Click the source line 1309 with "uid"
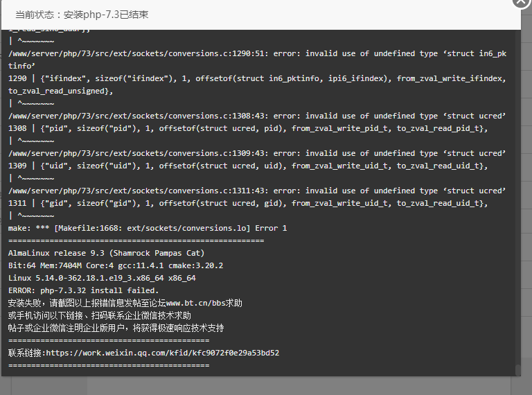Image resolution: width=532 pixels, height=395 pixels. (x=248, y=166)
